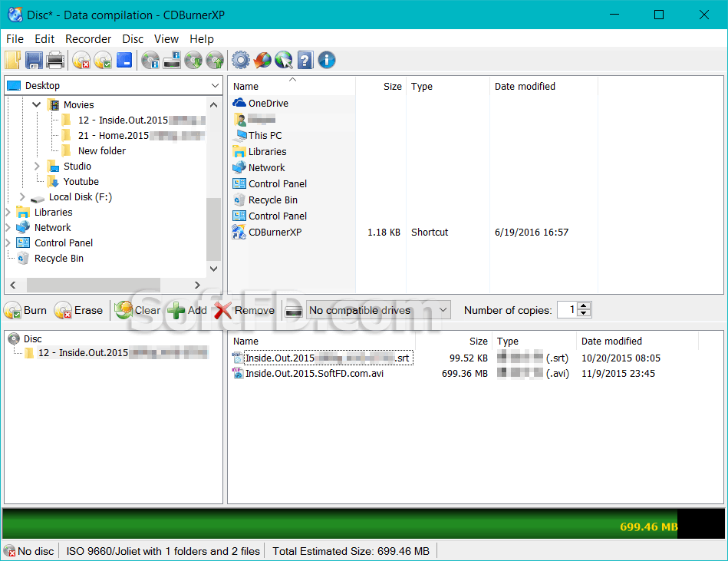The height and width of the screenshot is (561, 728).
Task: Select Recycle Bin in the folder tree
Action: pos(50,258)
